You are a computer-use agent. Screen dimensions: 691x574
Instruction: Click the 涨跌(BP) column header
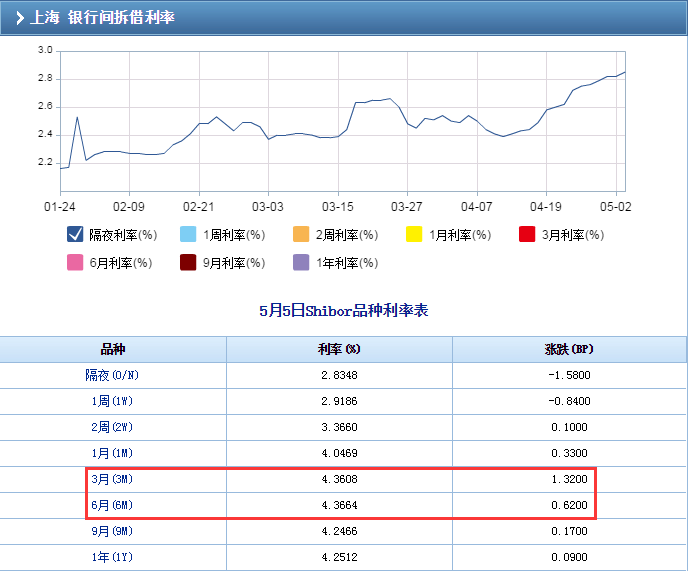pyautogui.click(x=569, y=350)
